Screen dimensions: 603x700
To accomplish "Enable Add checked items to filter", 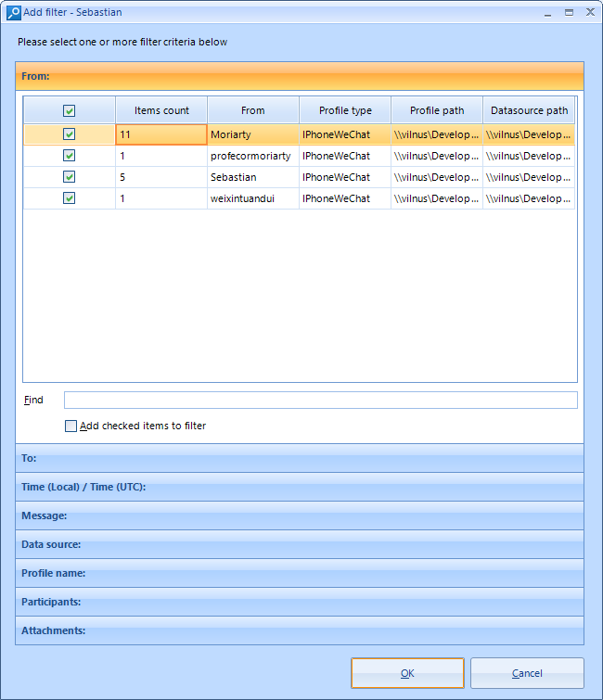I will [71, 426].
